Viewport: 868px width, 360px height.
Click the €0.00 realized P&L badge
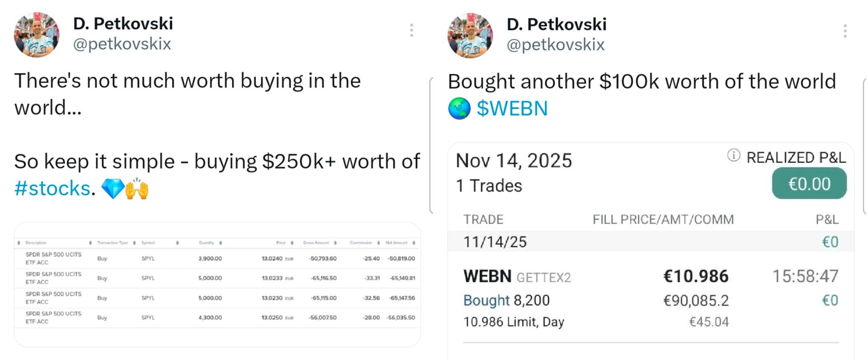click(x=809, y=183)
